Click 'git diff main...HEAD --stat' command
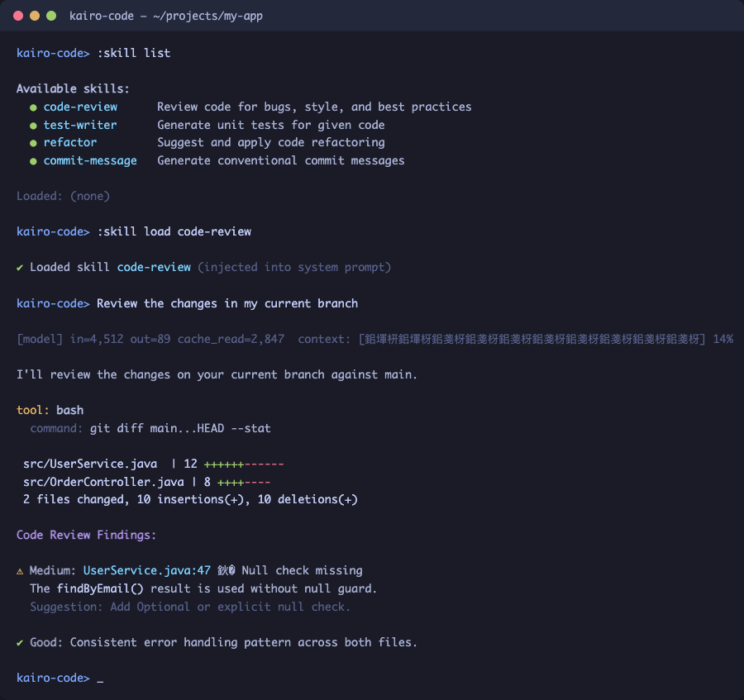The width and height of the screenshot is (744, 700). click(x=180, y=428)
